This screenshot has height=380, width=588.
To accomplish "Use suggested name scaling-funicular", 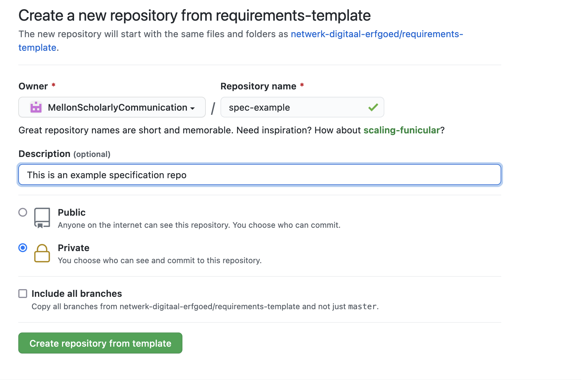I will tap(401, 130).
